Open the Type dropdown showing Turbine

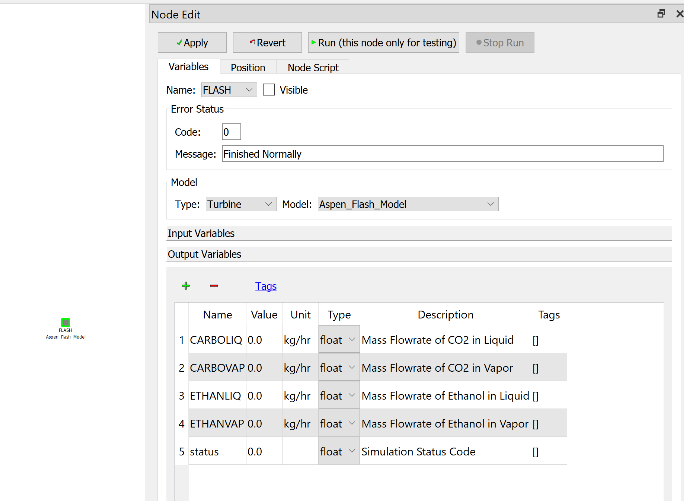[x=241, y=204]
